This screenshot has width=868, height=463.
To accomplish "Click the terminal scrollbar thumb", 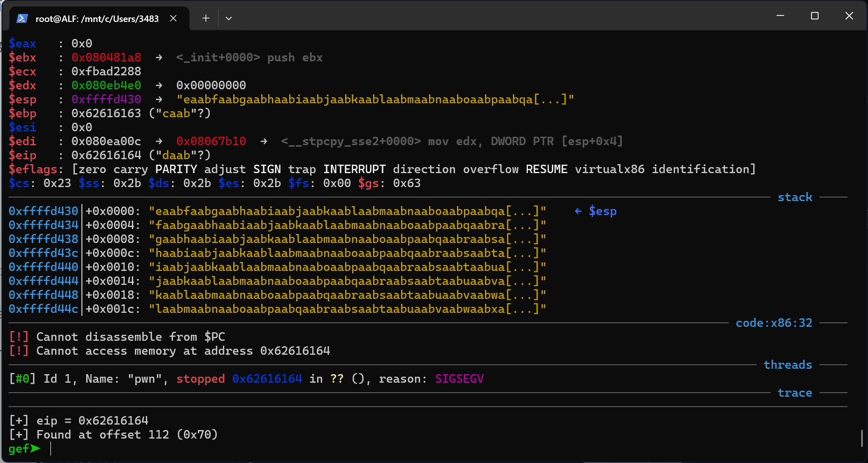I will [x=862, y=438].
